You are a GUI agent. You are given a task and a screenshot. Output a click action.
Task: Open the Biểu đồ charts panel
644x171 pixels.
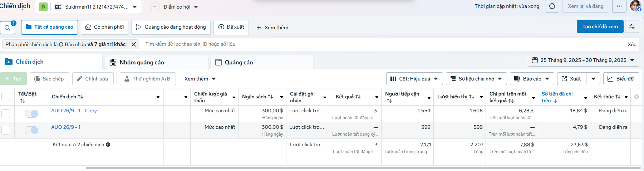click(x=621, y=79)
